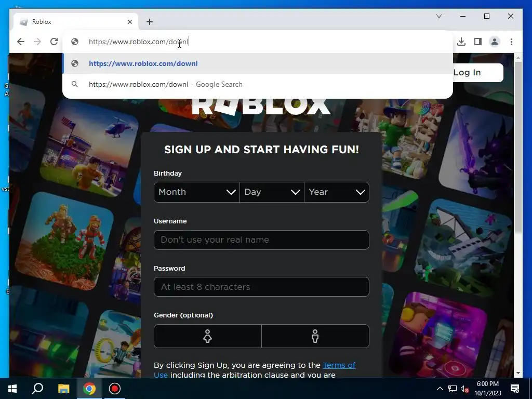
Task: Select the Roblox browser tab
Action: tap(76, 22)
